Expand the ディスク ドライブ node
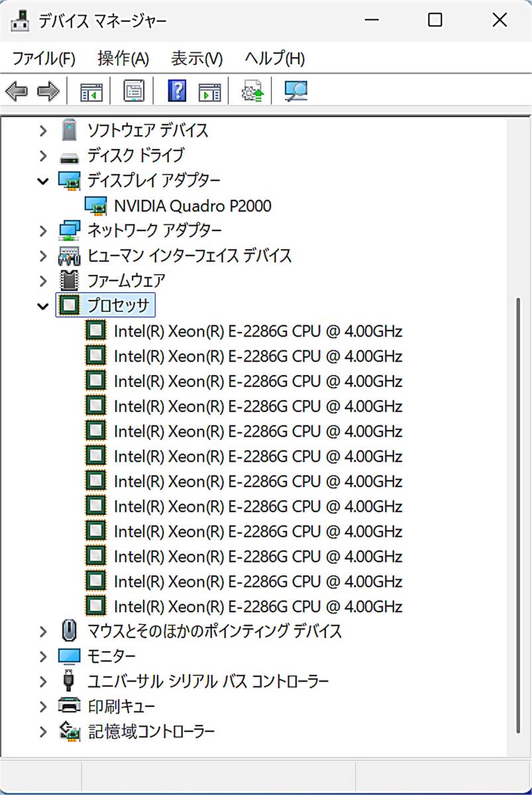The width and height of the screenshot is (532, 795). tap(43, 156)
